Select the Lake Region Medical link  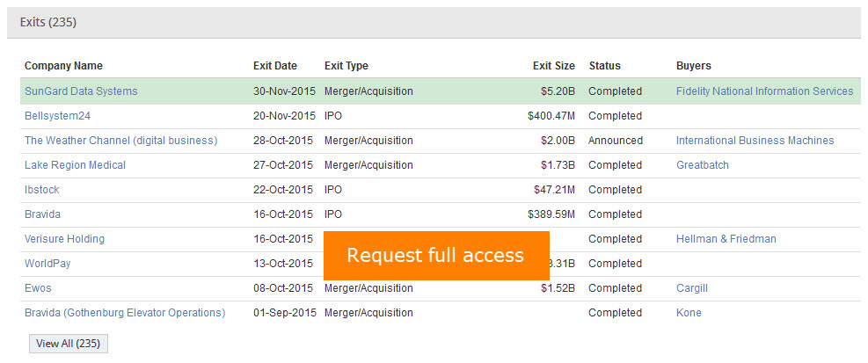[x=75, y=165]
